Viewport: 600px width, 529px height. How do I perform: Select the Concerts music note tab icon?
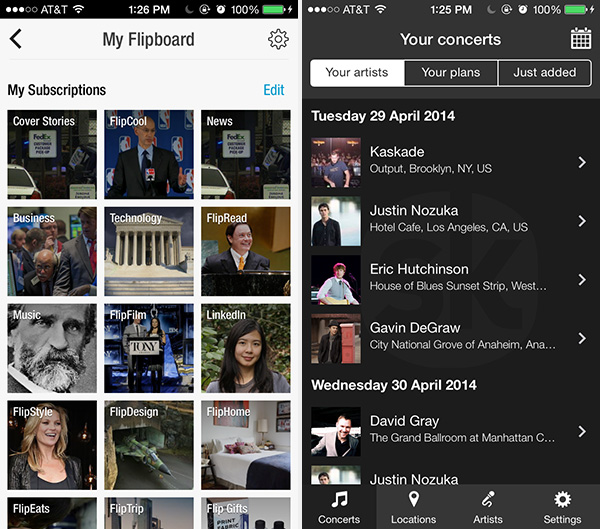(x=339, y=499)
